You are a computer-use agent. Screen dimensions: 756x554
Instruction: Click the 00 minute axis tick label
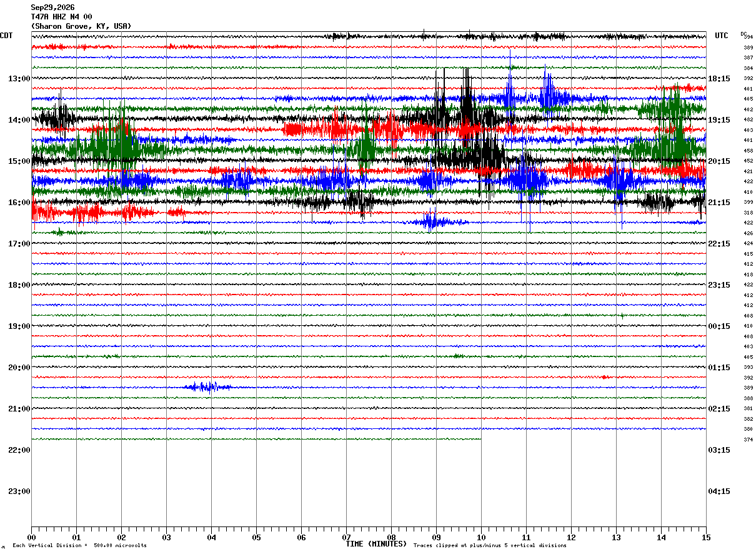pos(31,537)
